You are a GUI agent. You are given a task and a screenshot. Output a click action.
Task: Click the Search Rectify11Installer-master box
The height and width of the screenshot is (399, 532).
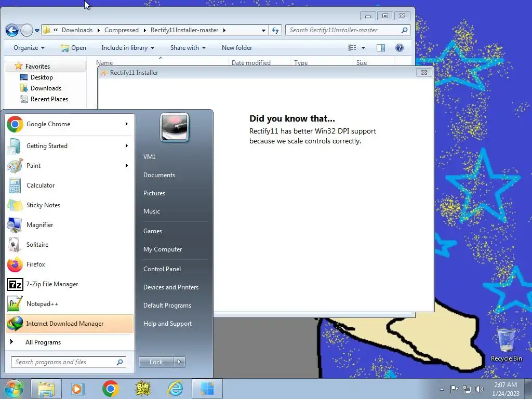coord(348,30)
